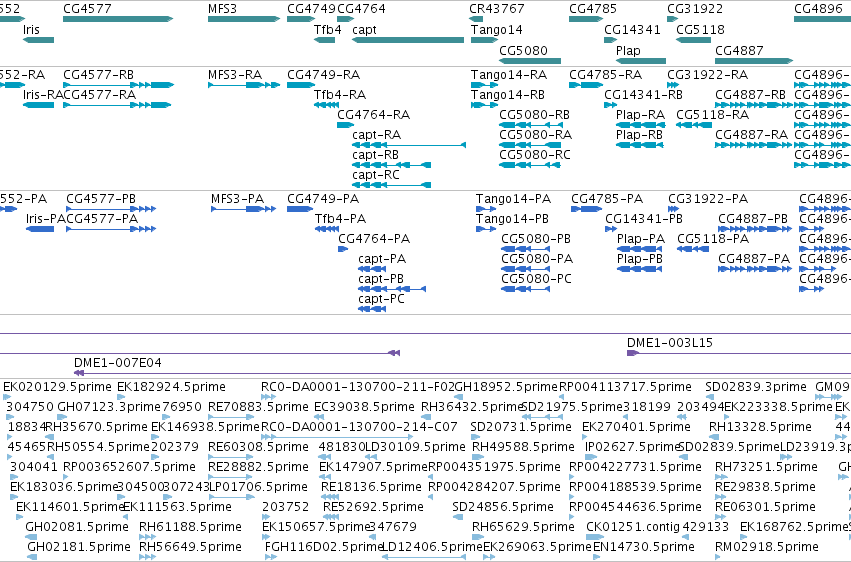Image resolution: width=851 pixels, height=562 pixels.
Task: Select the CG5080 gene bar
Action: click(x=530, y=61)
